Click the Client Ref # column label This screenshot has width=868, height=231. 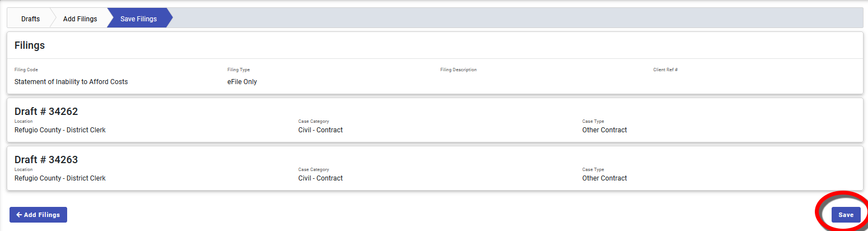coord(665,70)
